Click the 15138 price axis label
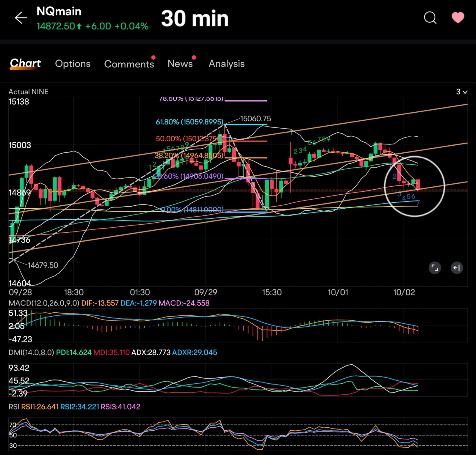The image size is (476, 455). tap(19, 102)
